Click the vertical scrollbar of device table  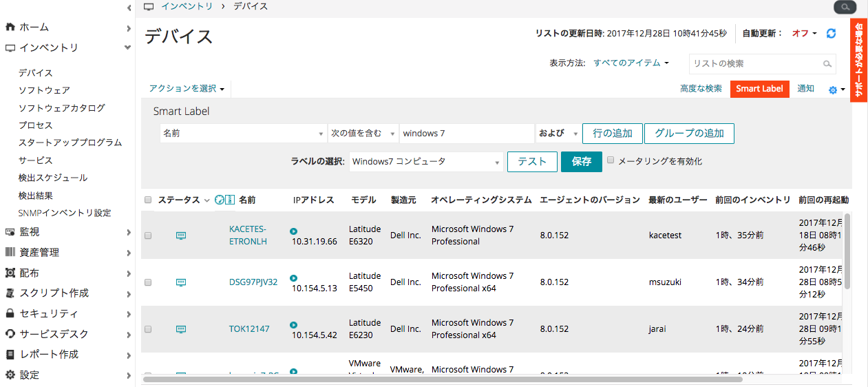847,251
